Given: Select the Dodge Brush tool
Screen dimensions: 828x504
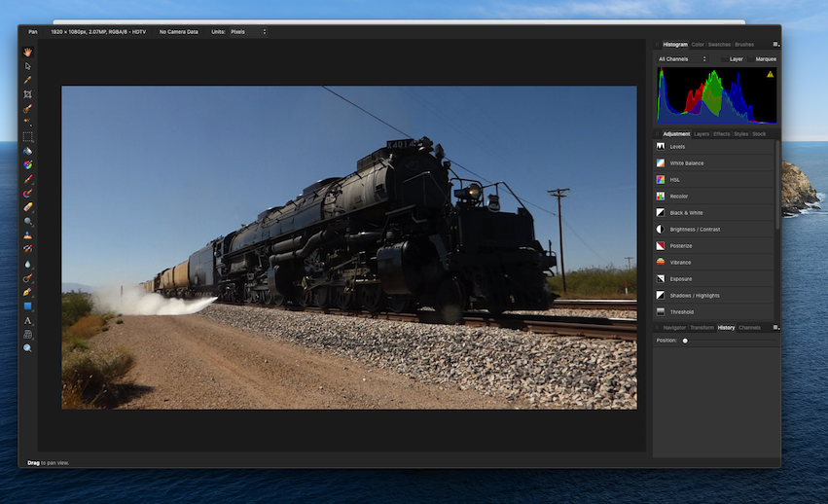Looking at the screenshot, I should (x=27, y=222).
